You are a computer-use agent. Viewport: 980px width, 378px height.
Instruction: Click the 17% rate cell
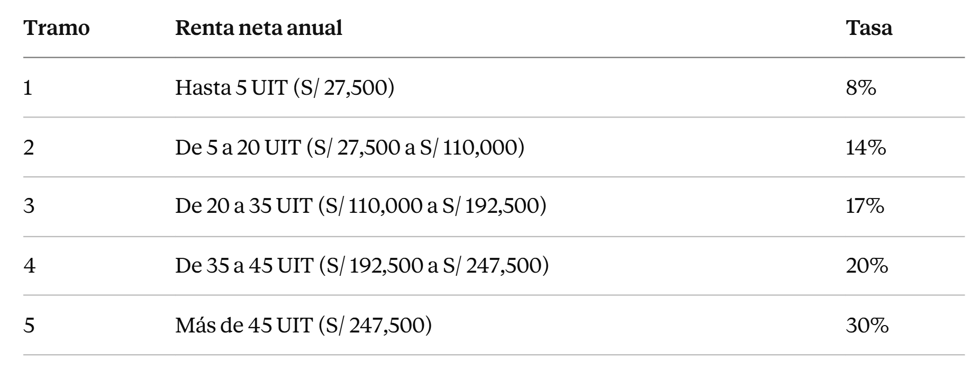coord(865,206)
